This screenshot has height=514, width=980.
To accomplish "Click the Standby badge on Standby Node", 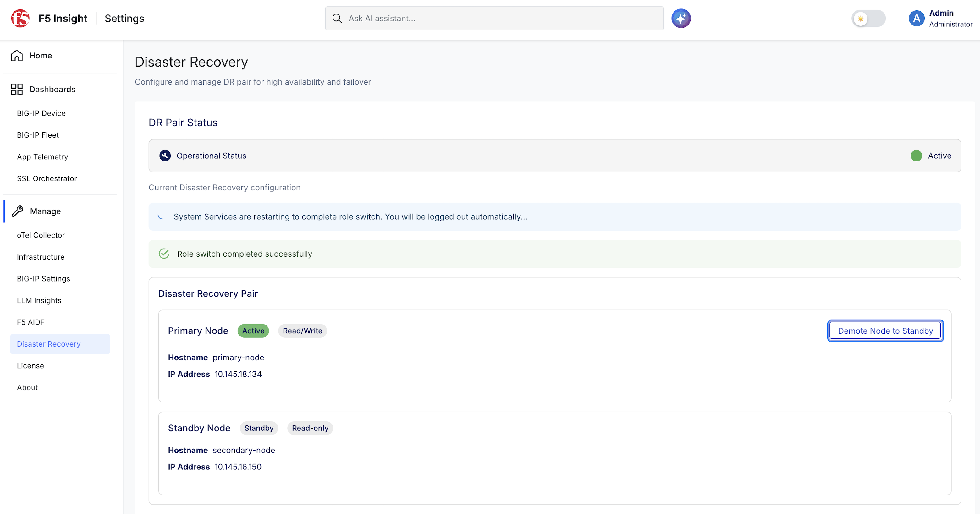I will tap(259, 428).
